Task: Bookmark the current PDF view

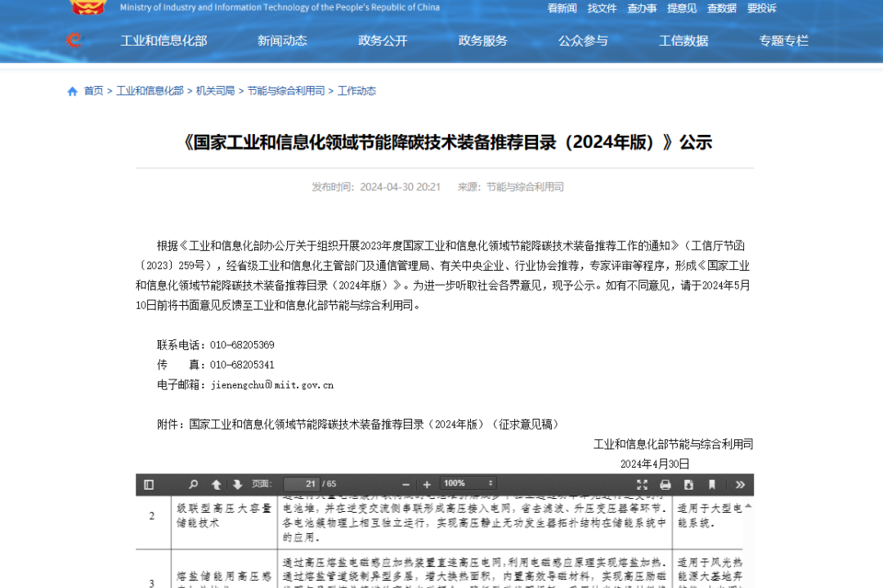Action: (712, 484)
